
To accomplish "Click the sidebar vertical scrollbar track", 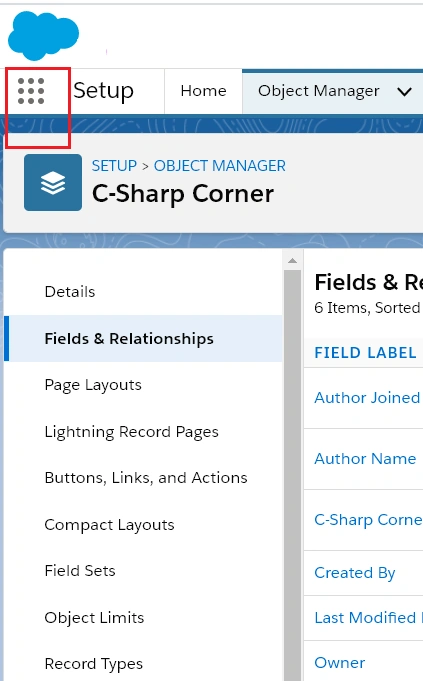I will coord(292,475).
